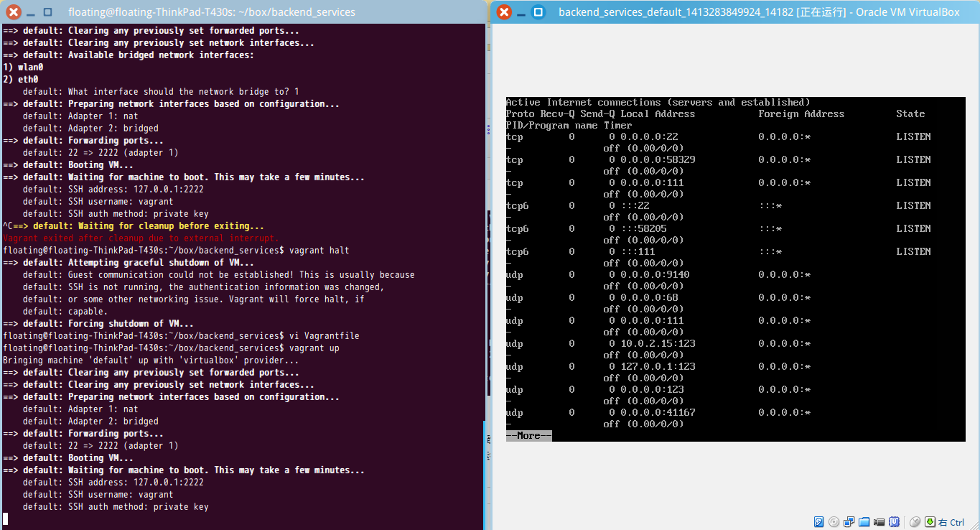Click local address 0.0.0.0:58329 in VM
The height and width of the screenshot is (530, 980).
point(658,160)
